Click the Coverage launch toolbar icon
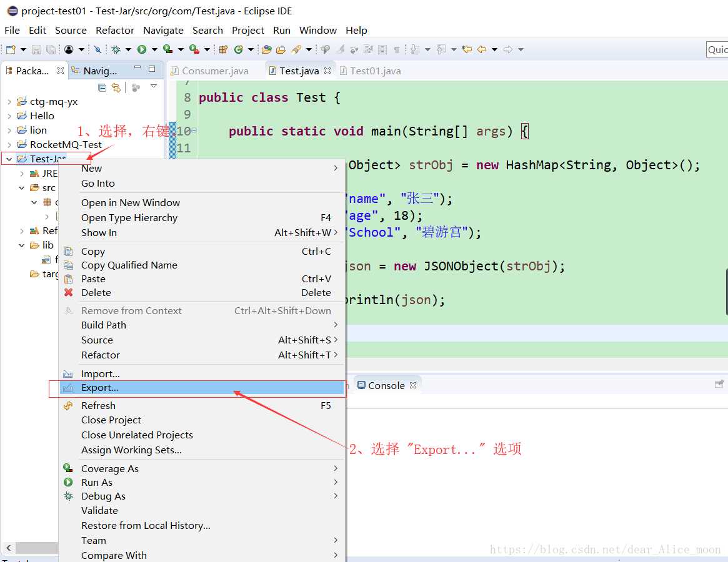 (168, 49)
